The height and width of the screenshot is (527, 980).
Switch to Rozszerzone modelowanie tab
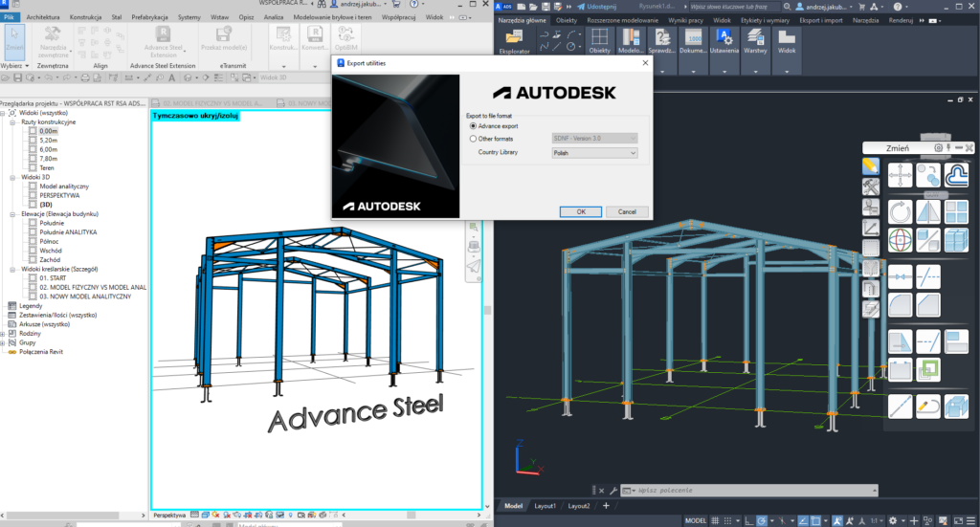622,20
